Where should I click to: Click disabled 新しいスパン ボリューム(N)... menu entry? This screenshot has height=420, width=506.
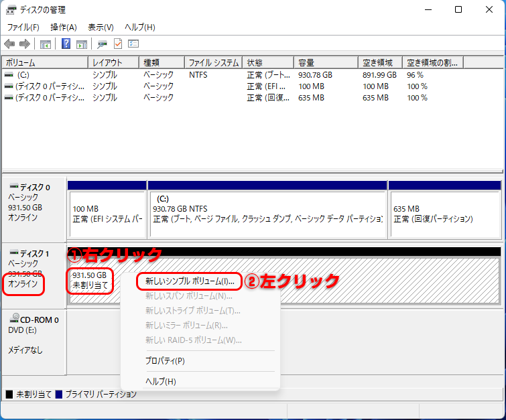pyautogui.click(x=189, y=296)
